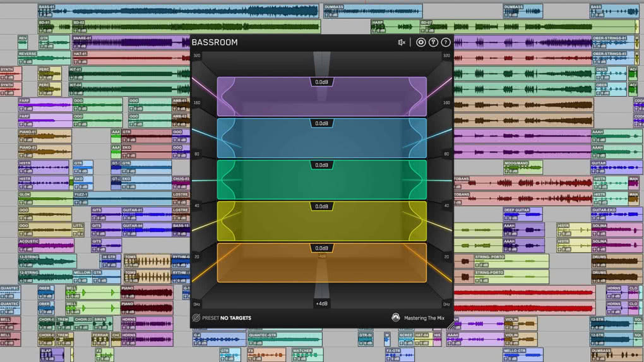Click the blue band 0.0dB value

pos(321,123)
